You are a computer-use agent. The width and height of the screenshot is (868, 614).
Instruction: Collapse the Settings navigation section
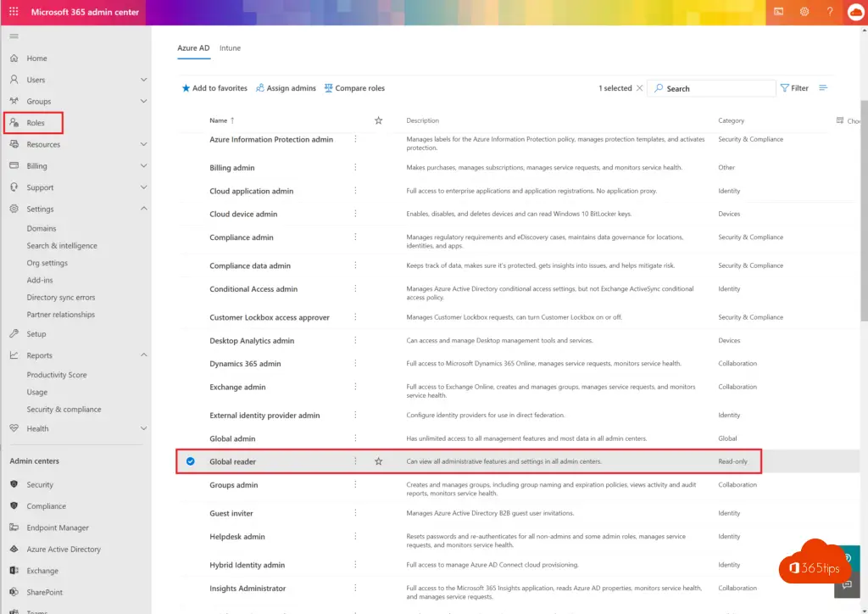pos(143,209)
